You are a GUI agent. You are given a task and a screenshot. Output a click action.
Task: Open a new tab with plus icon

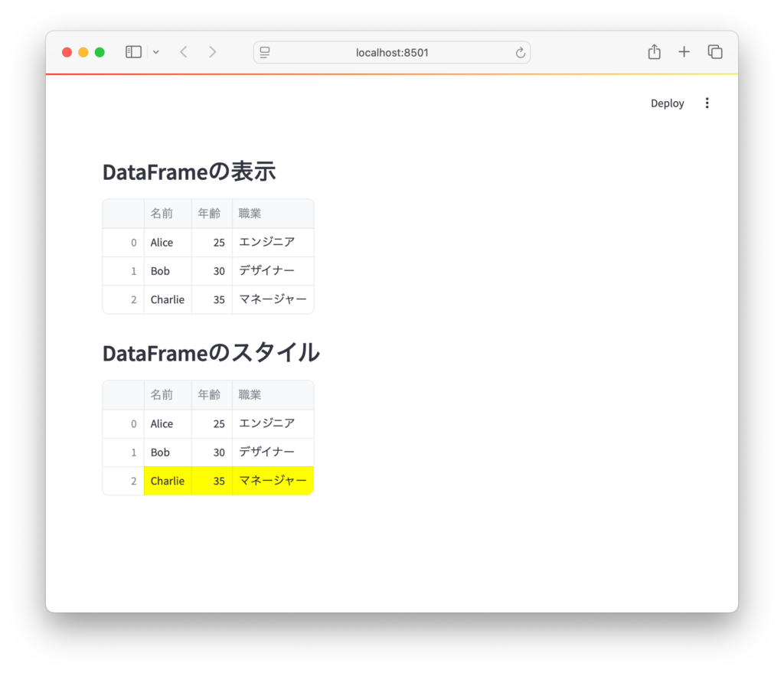(x=684, y=52)
